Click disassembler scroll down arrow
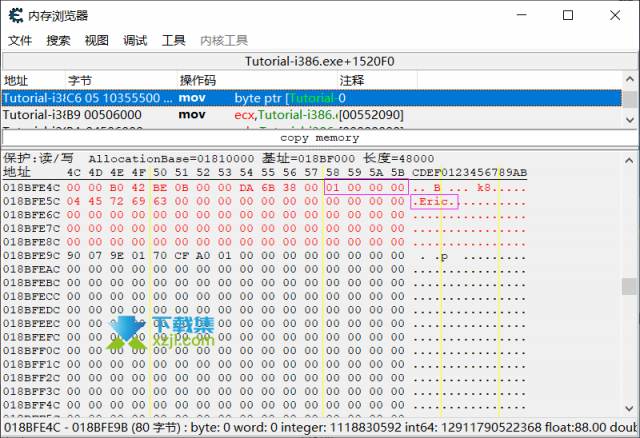 630,120
